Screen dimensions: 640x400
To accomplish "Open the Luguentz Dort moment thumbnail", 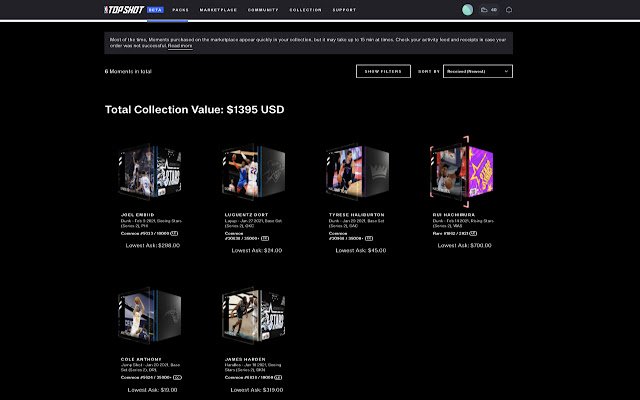I will pos(253,172).
